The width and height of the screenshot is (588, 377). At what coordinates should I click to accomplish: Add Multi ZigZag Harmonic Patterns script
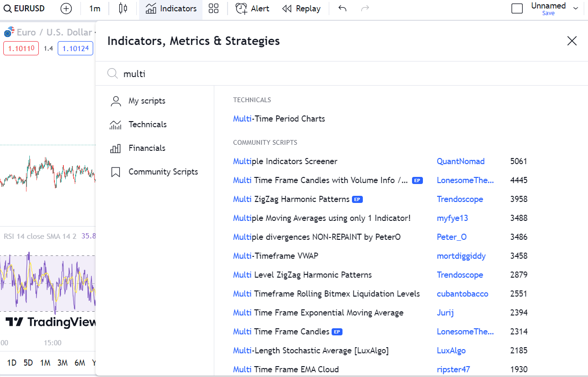[291, 199]
